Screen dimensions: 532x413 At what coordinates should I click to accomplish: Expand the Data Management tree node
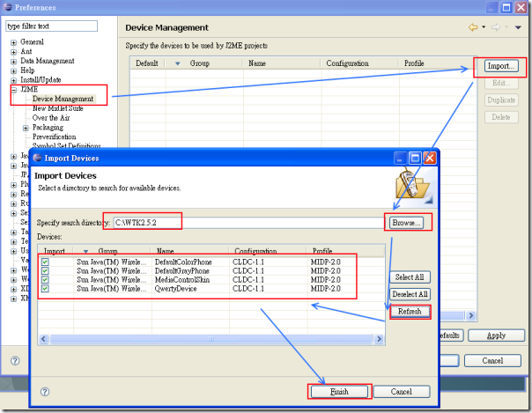[x=13, y=62]
